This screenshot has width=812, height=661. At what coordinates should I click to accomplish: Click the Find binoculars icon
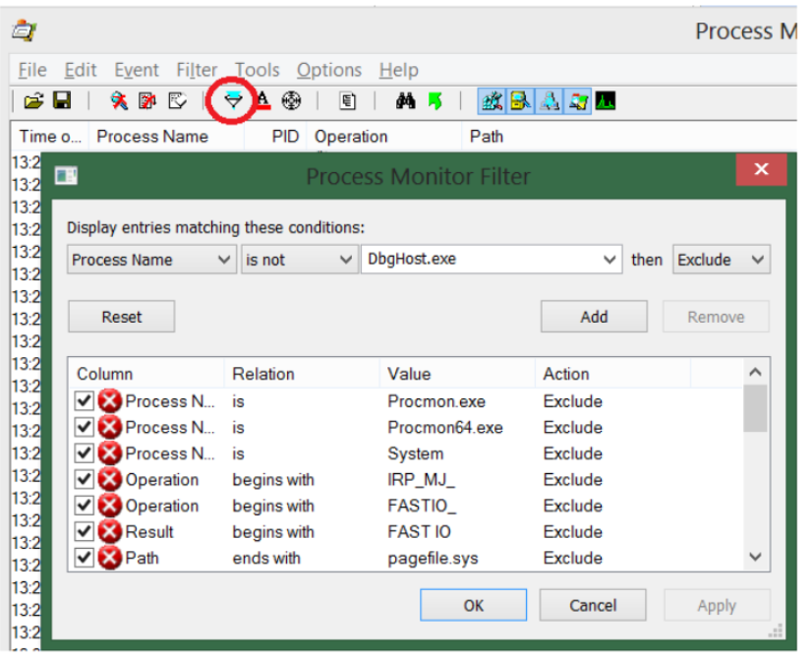pos(405,100)
